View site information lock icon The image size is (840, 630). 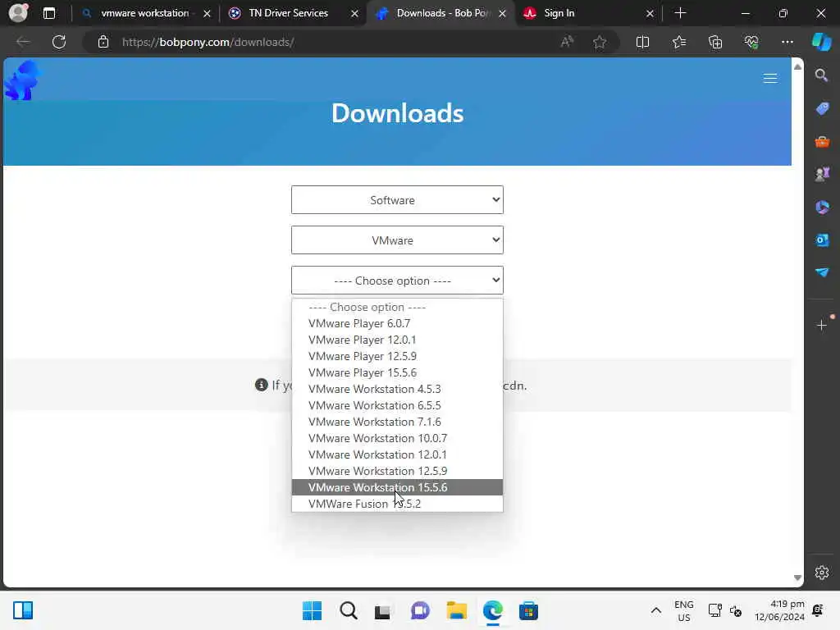[103, 42]
